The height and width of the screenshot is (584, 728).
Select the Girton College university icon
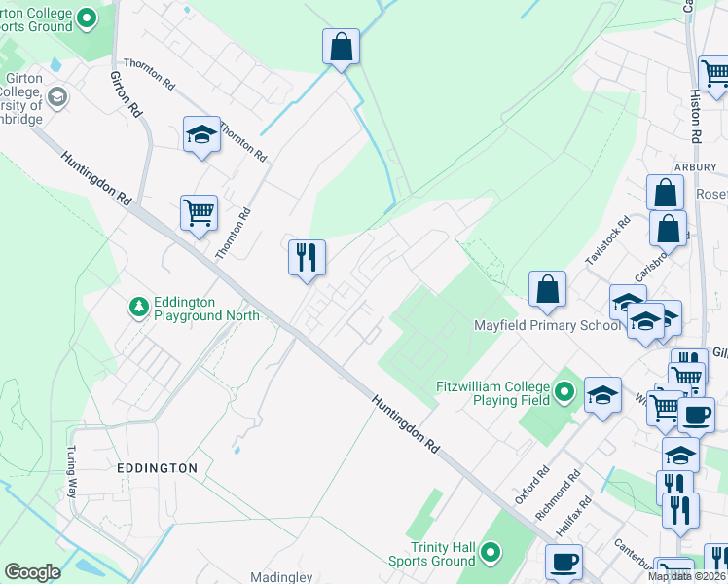tap(57, 97)
